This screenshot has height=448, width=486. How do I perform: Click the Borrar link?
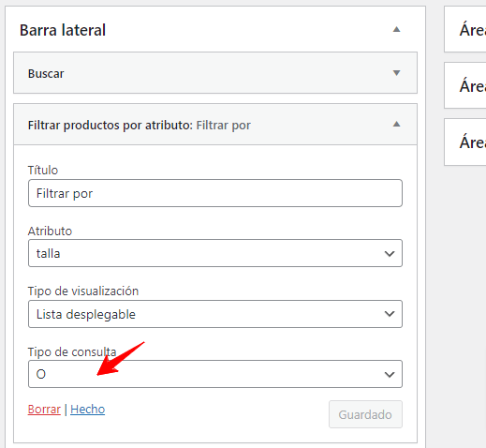(44, 410)
